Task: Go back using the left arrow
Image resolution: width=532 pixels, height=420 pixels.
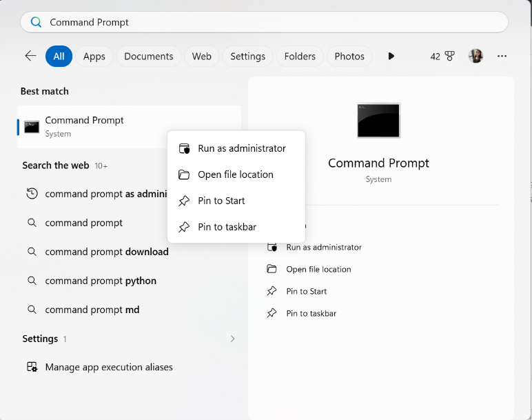Action: [30, 56]
